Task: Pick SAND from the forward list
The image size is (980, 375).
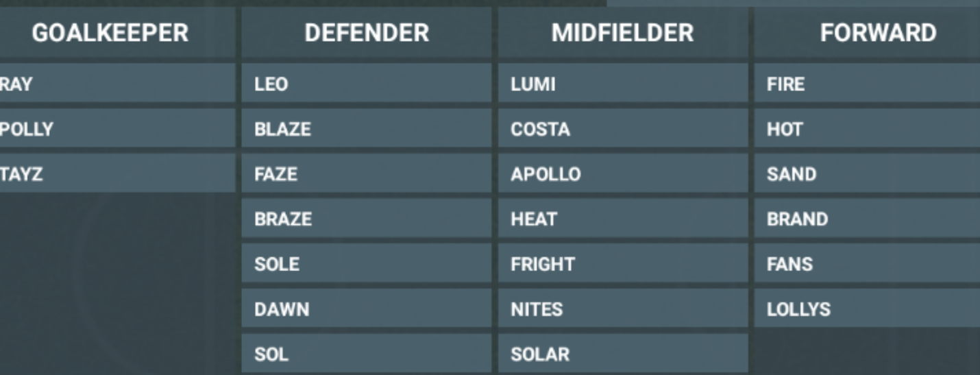Action: click(x=868, y=173)
